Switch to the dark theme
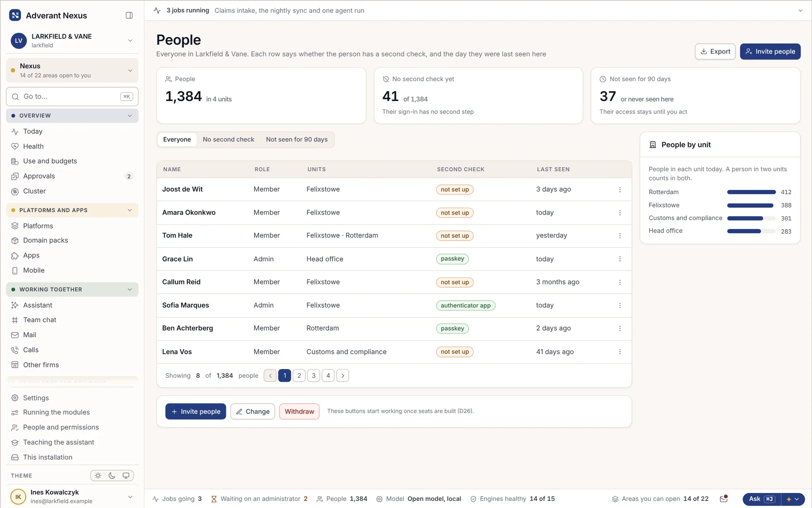812x508 pixels. point(112,476)
